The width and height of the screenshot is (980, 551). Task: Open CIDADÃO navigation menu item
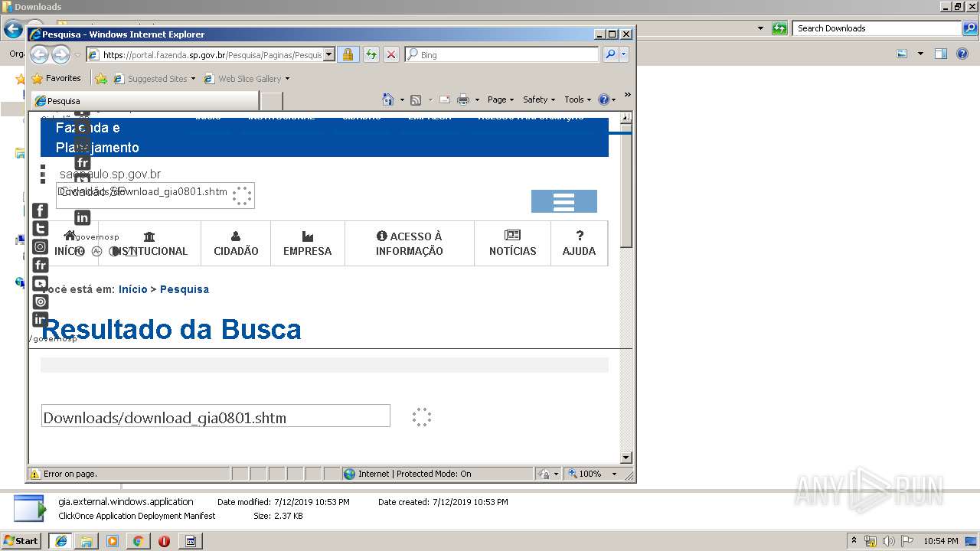pos(236,244)
